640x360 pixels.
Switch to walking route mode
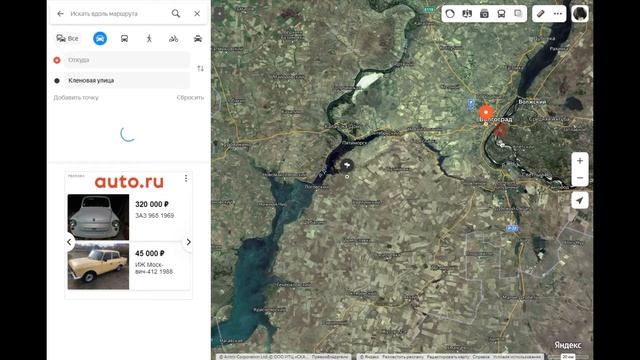click(149, 38)
